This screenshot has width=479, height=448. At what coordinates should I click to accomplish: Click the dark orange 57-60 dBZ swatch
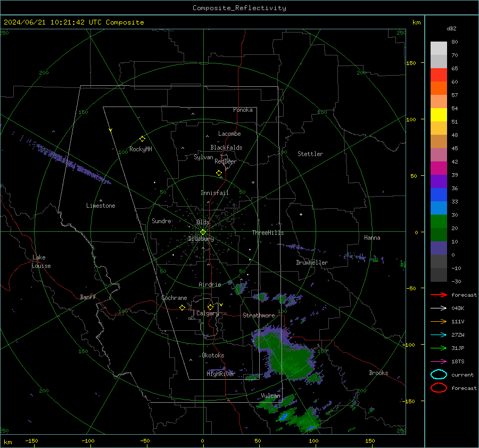(x=439, y=88)
